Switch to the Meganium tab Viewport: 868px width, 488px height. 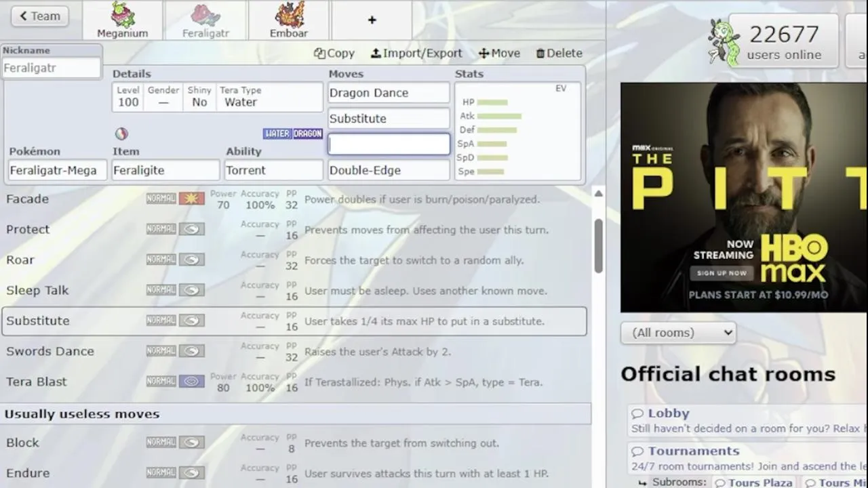point(122,20)
